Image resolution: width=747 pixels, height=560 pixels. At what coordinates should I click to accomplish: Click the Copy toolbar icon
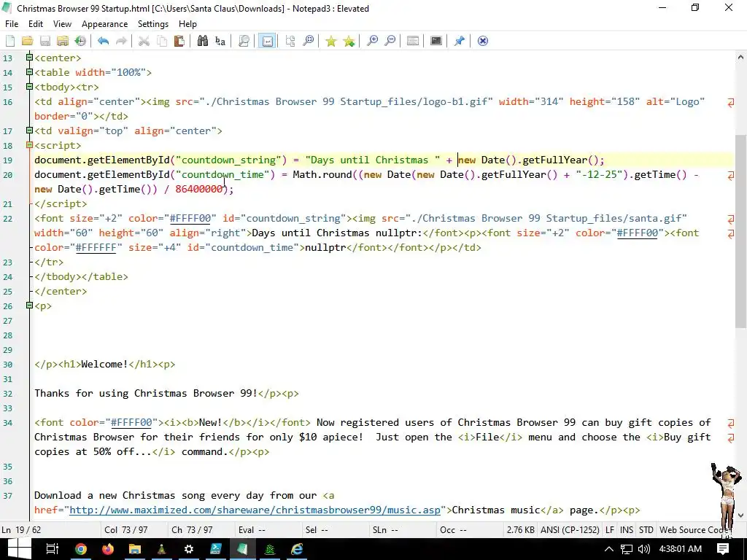pos(162,41)
